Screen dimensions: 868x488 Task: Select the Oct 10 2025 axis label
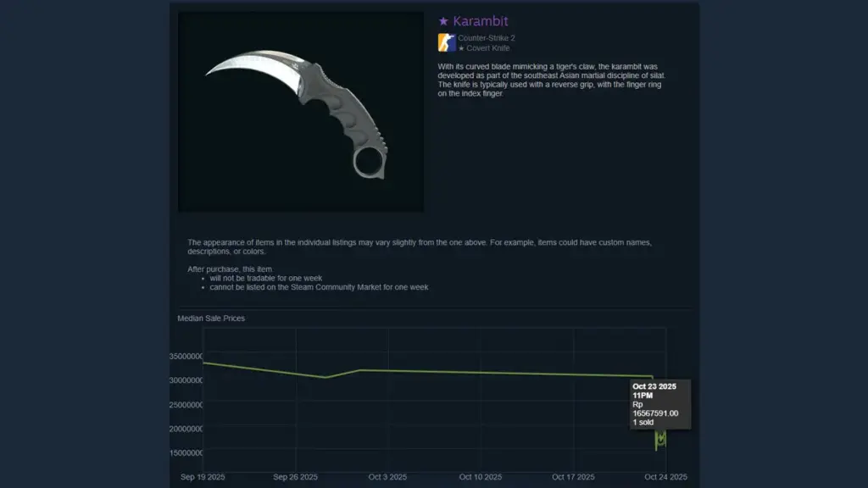coord(480,477)
